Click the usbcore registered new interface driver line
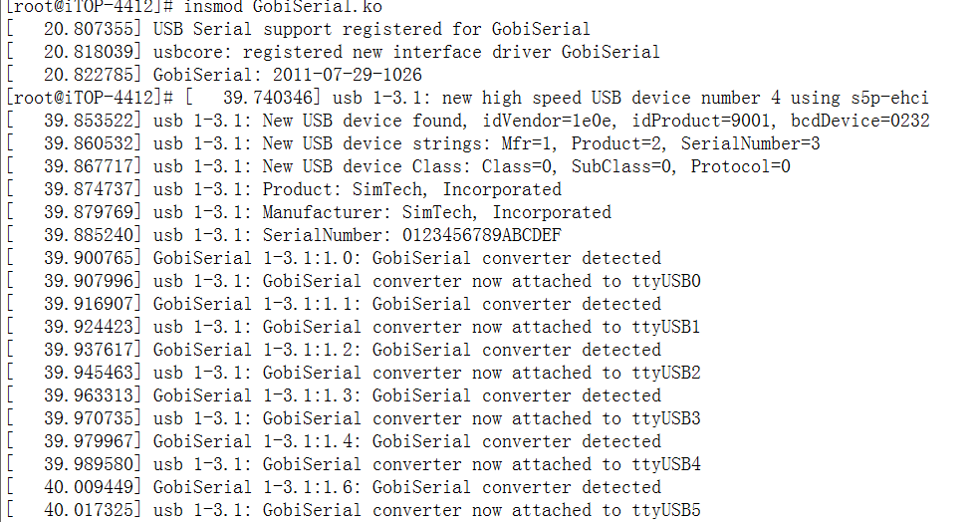 coord(333,52)
